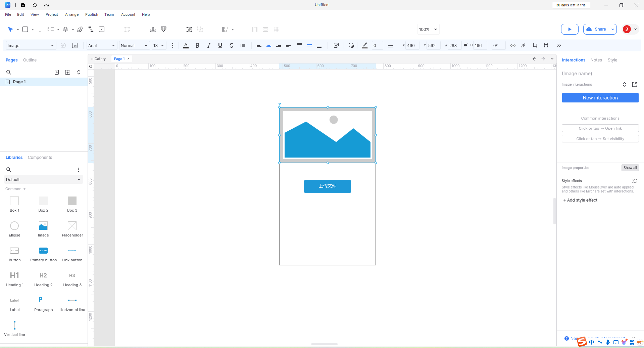Click the Image name input field
The image size is (644, 348).
coord(600,74)
